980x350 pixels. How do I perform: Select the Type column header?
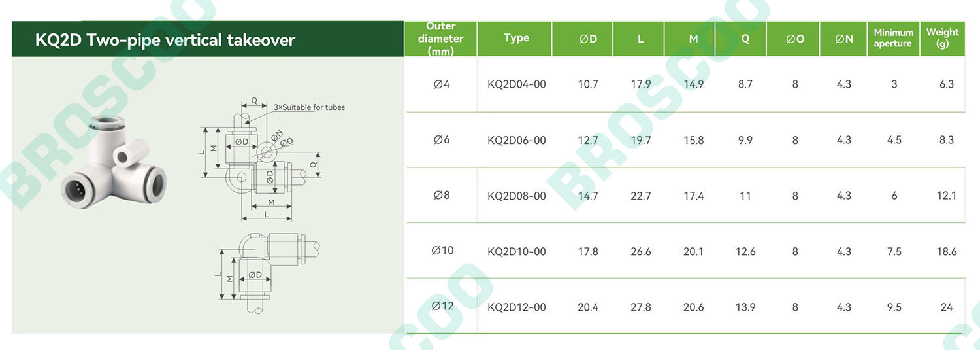click(516, 38)
